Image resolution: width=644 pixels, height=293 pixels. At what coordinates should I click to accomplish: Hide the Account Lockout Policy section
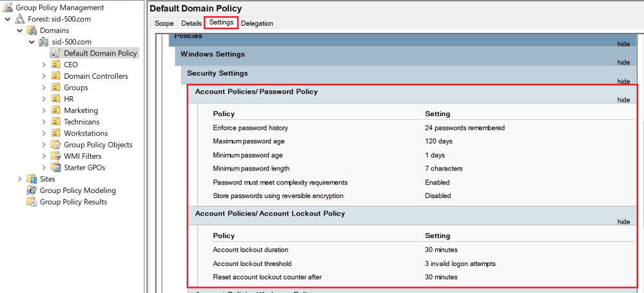623,222
